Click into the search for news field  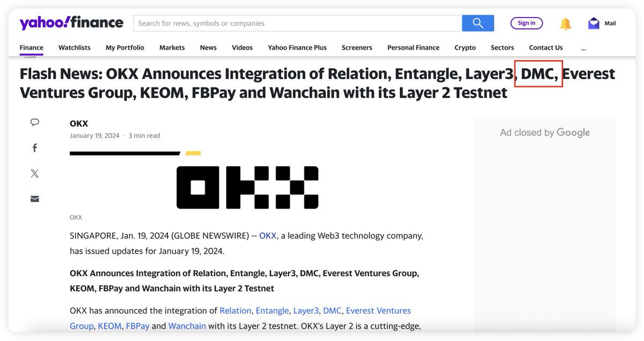(x=297, y=23)
